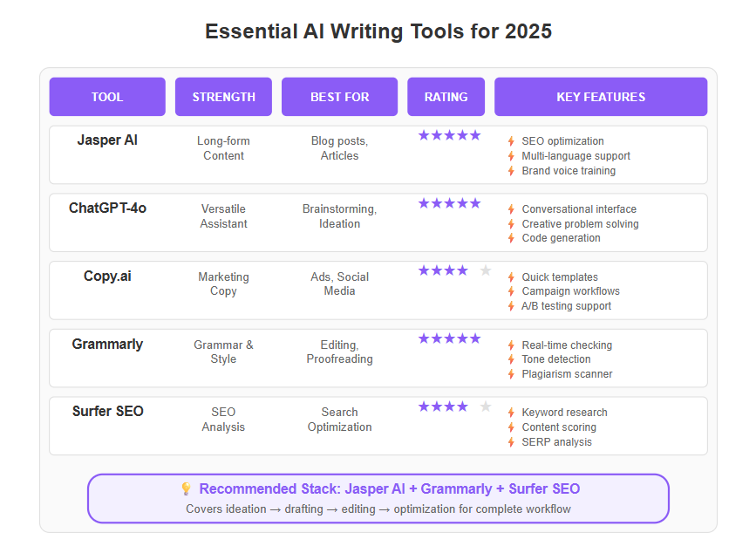Click the Recommended Stack heading text
The image size is (756, 560).
(x=389, y=488)
